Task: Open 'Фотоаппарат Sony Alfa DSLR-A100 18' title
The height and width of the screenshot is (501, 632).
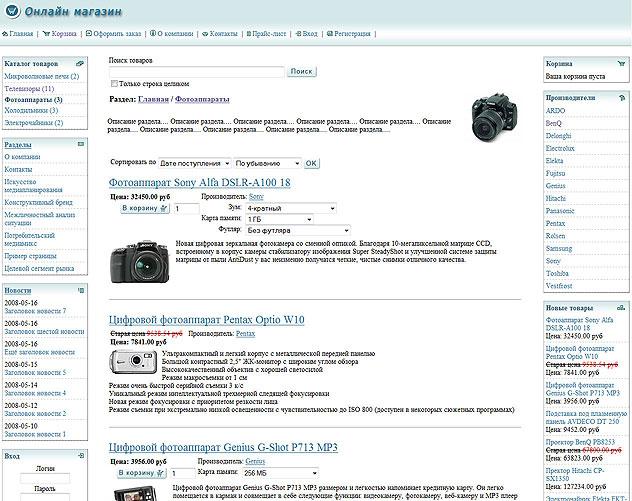Action: point(200,183)
